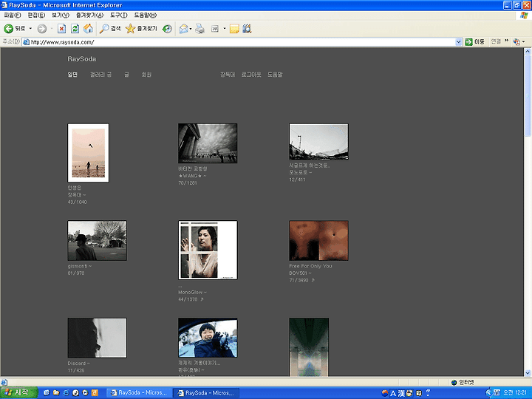Click the 漢 Hanja language bar icon
The image size is (532, 399).
coord(401,393)
